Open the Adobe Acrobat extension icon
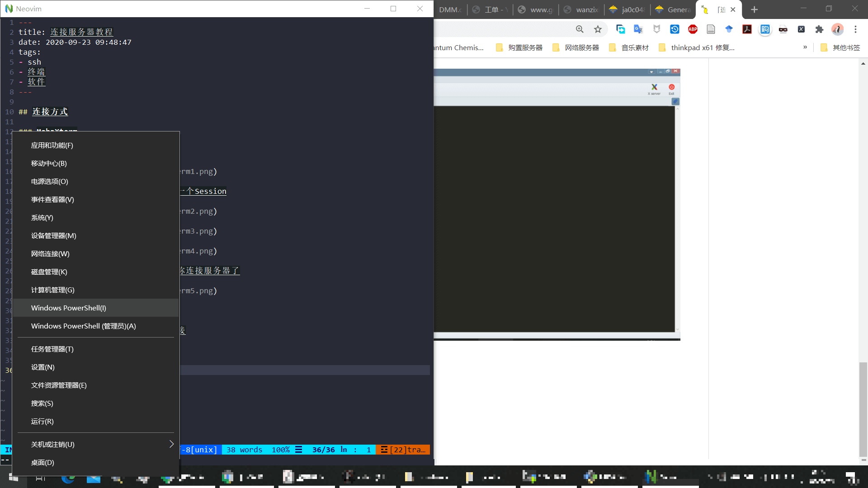 coord(747,29)
